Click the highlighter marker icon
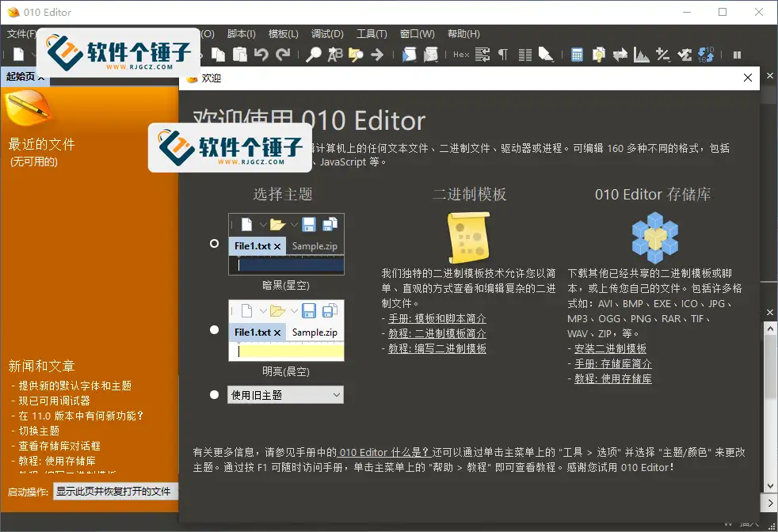 point(546,54)
